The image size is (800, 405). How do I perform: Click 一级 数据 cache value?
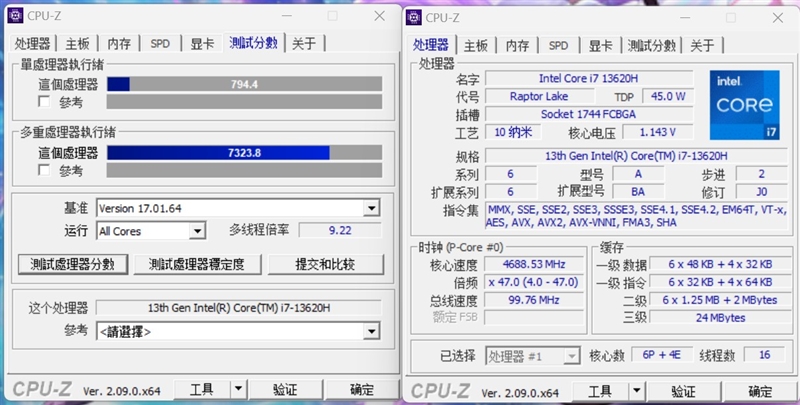point(720,264)
